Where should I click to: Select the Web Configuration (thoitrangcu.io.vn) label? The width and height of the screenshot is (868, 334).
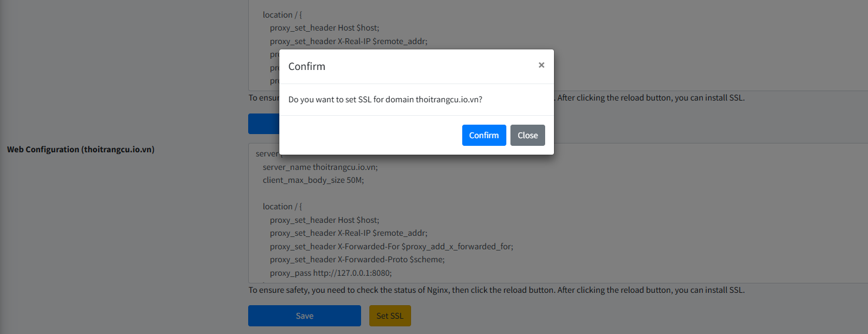[x=81, y=149]
